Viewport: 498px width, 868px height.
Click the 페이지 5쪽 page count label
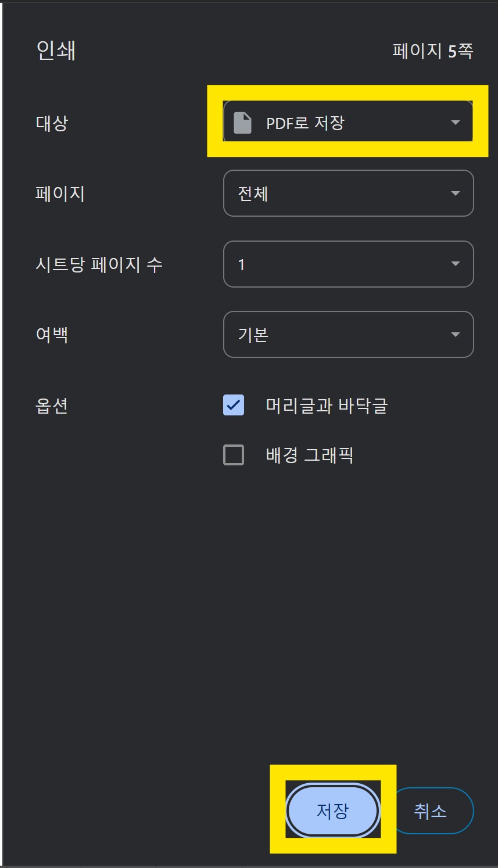pos(431,52)
